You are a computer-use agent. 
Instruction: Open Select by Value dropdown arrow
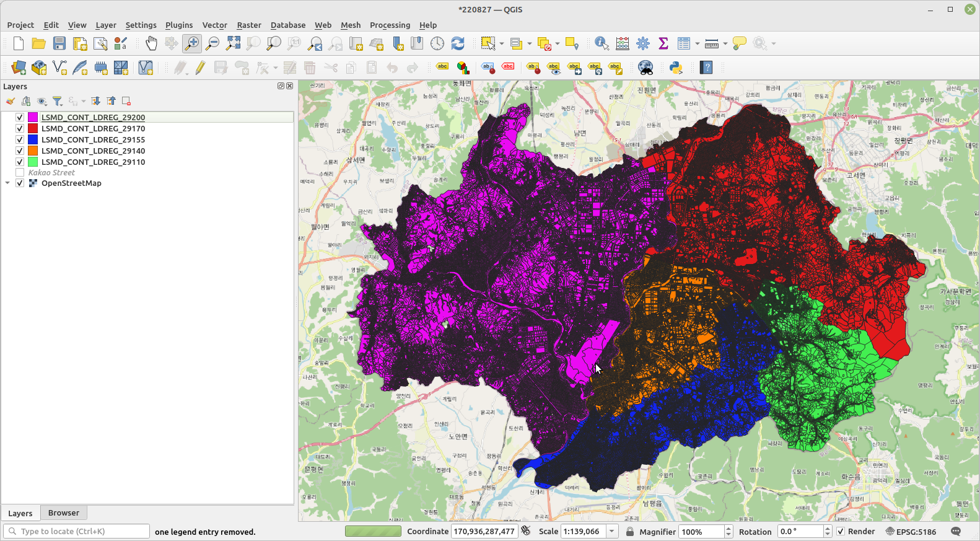(529, 43)
